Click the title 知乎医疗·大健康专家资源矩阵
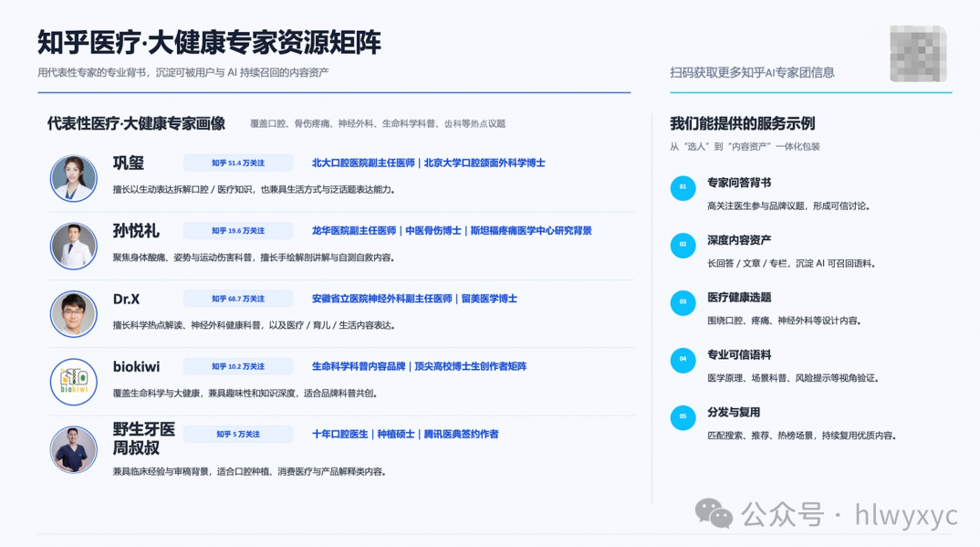The image size is (980, 547). point(209,43)
